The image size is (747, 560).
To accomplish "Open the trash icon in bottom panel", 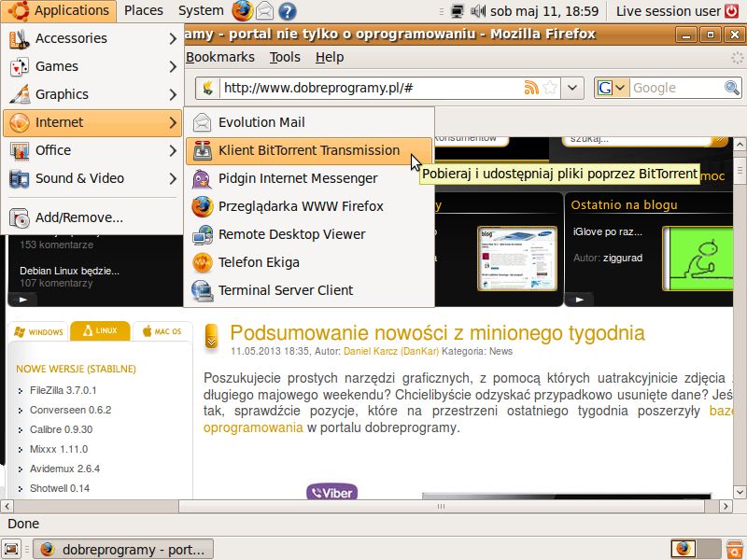I will point(736,549).
